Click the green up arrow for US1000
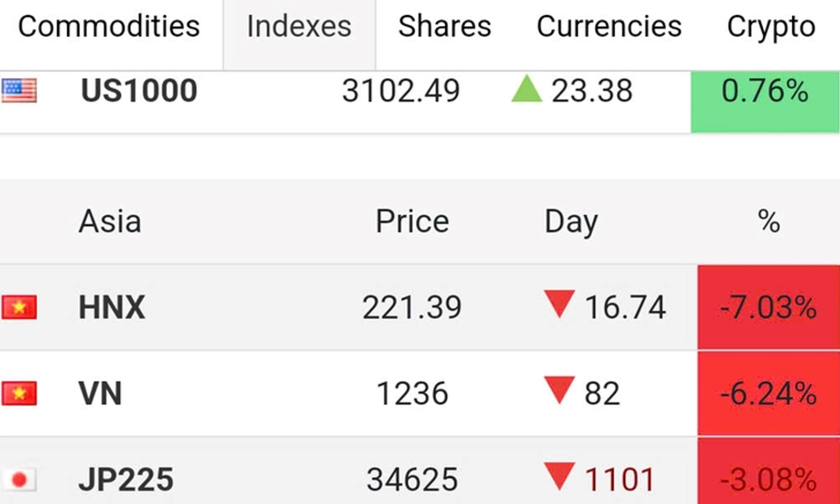 [x=527, y=88]
